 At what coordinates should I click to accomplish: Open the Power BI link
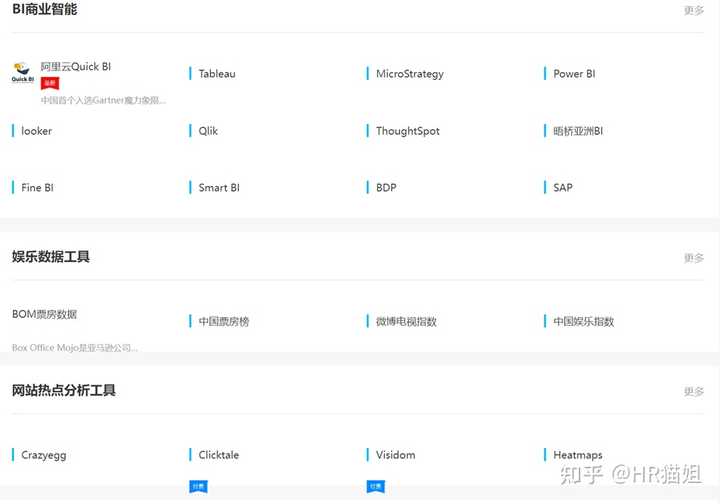click(574, 73)
